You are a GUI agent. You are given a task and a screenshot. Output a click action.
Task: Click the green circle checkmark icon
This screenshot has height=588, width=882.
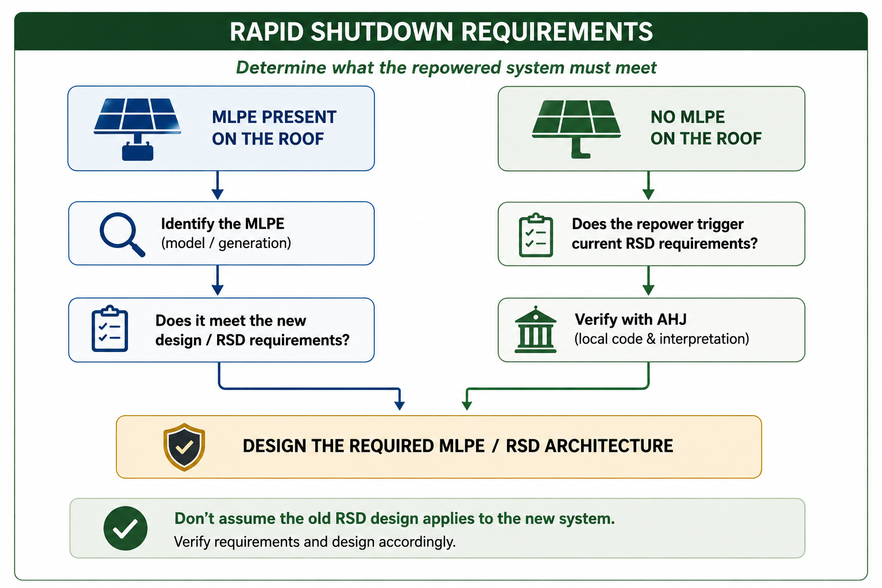coord(125,528)
